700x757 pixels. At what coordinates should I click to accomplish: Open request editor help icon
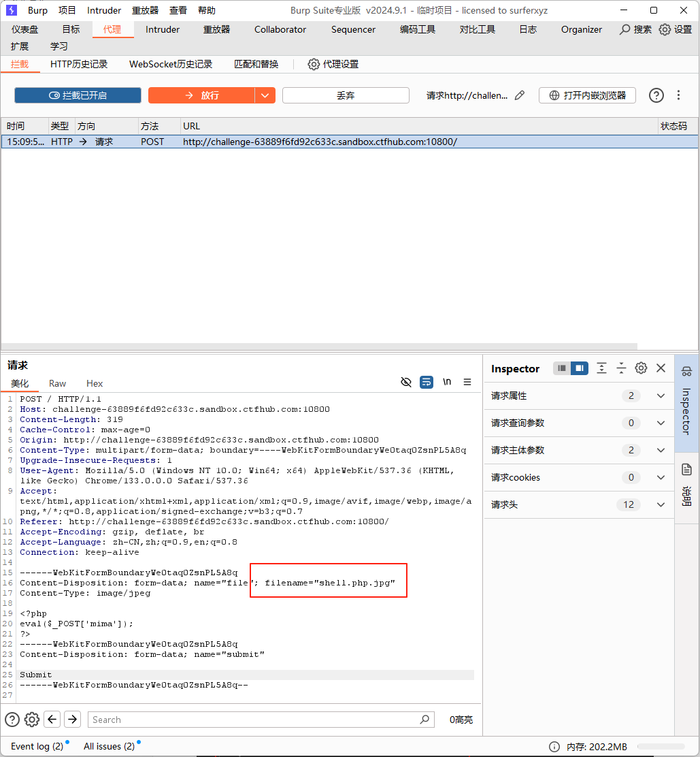[12, 720]
